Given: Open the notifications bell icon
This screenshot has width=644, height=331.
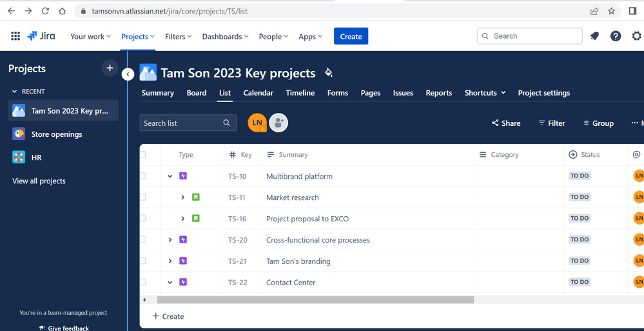Looking at the screenshot, I should point(594,36).
